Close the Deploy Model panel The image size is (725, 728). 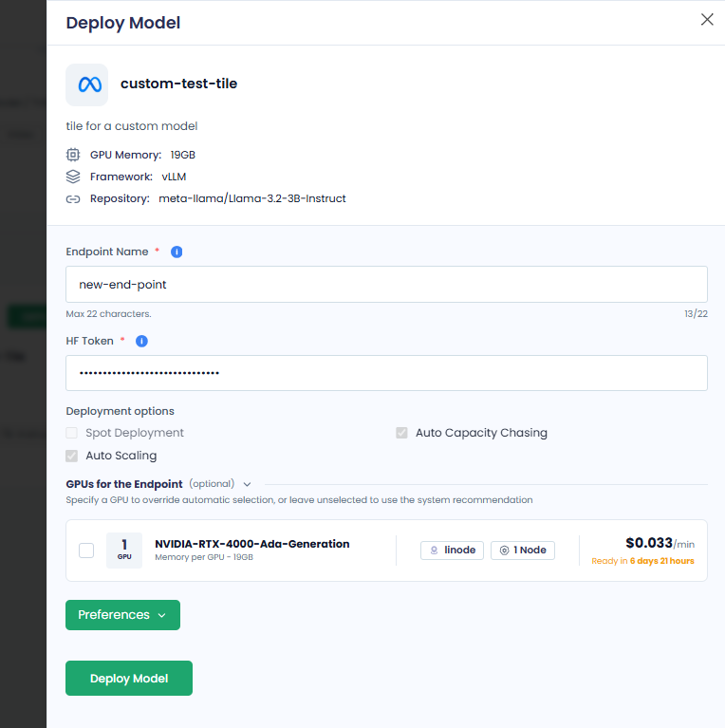coord(707,20)
